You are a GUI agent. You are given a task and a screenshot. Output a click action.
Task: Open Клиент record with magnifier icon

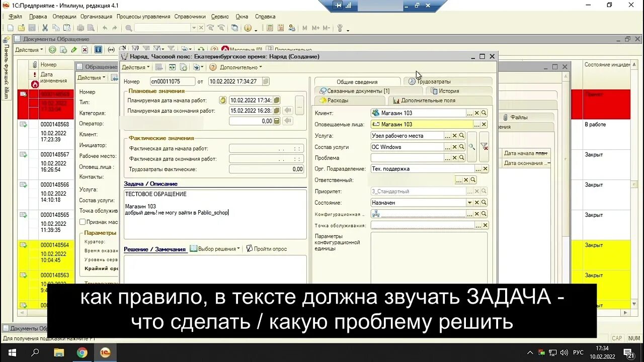tap(484, 113)
